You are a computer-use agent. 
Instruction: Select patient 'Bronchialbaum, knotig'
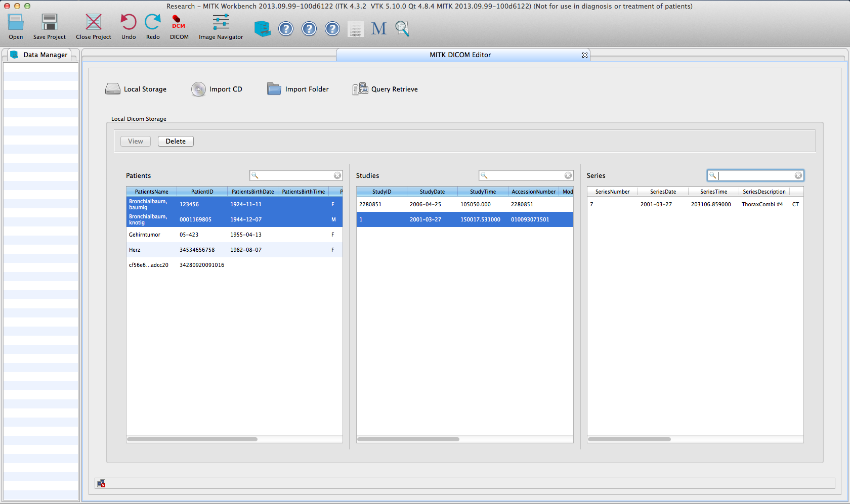coord(234,219)
